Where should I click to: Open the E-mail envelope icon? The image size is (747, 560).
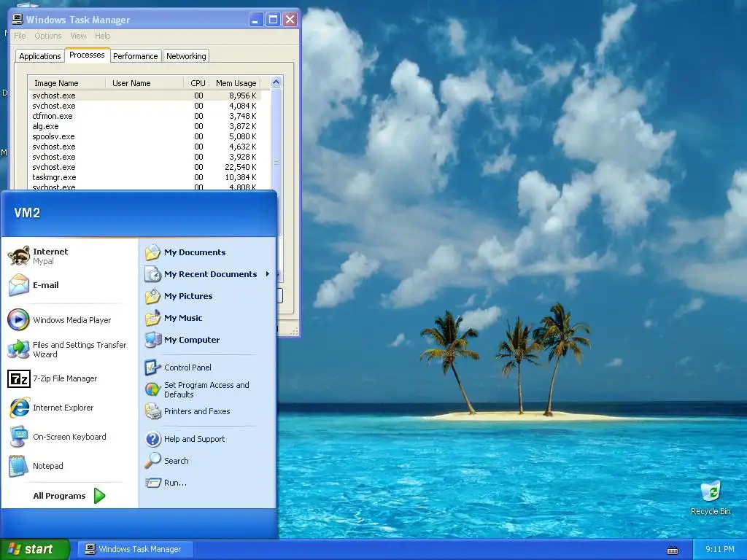18,285
